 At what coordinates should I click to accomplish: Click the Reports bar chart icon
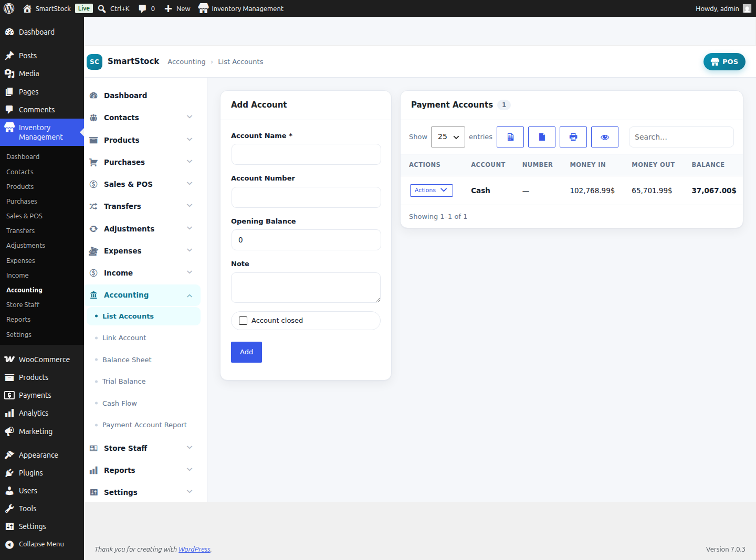93,470
